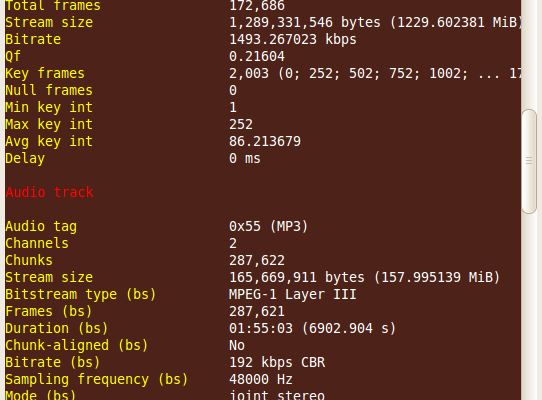Click the Sampling frequency 48000 Hz value
The width and height of the screenshot is (542, 400).
point(261,380)
